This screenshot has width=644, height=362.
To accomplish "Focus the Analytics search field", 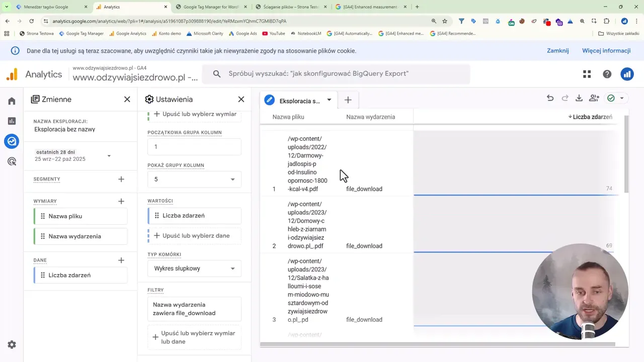I will tap(336, 74).
